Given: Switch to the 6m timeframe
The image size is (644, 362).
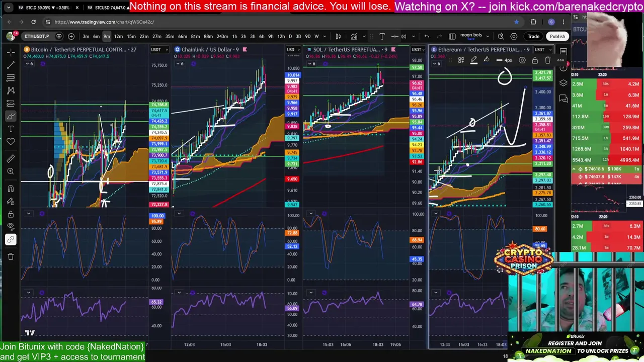Looking at the screenshot, I should point(96,36).
